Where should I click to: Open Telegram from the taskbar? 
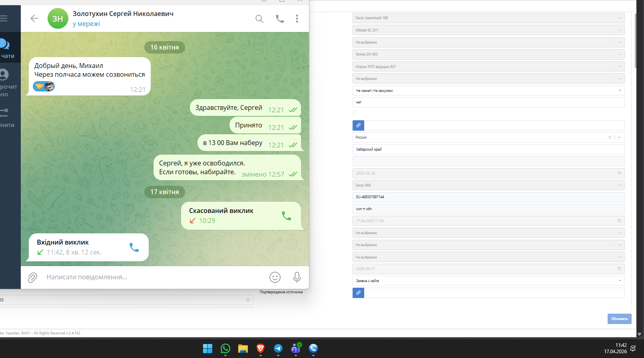pos(278,348)
